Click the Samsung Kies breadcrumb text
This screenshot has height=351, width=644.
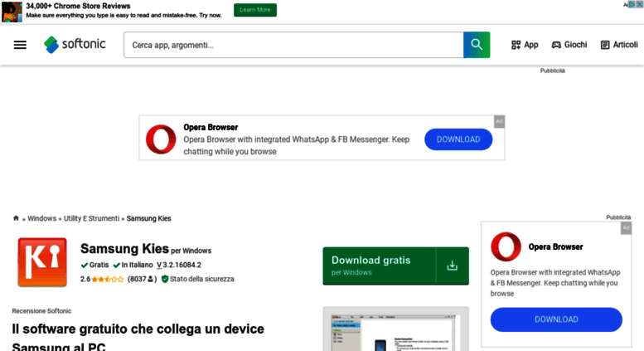tap(148, 218)
